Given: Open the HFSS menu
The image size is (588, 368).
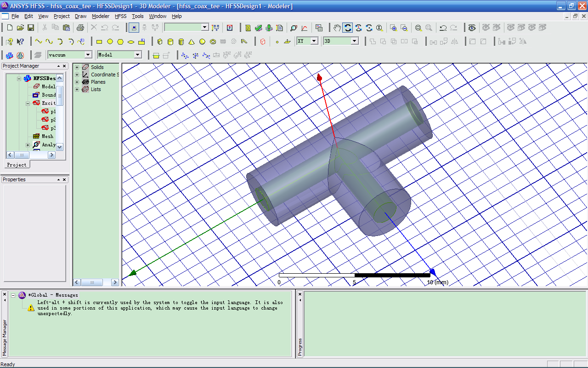Looking at the screenshot, I should [120, 16].
